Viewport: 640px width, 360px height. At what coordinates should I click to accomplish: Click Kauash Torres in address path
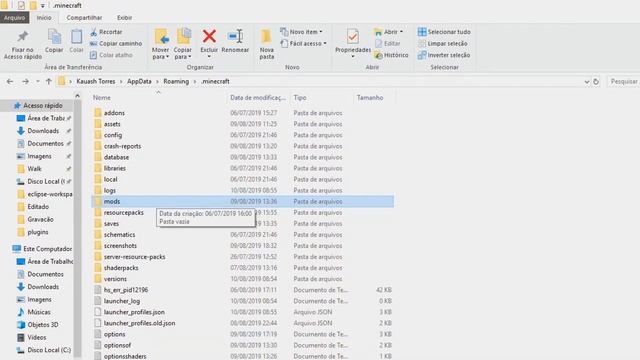click(96, 82)
